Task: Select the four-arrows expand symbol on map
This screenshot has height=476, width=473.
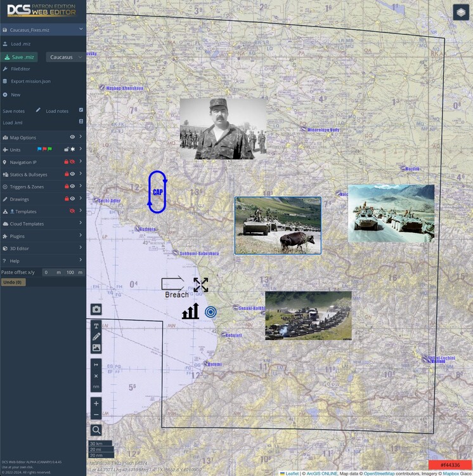Action: [x=201, y=285]
